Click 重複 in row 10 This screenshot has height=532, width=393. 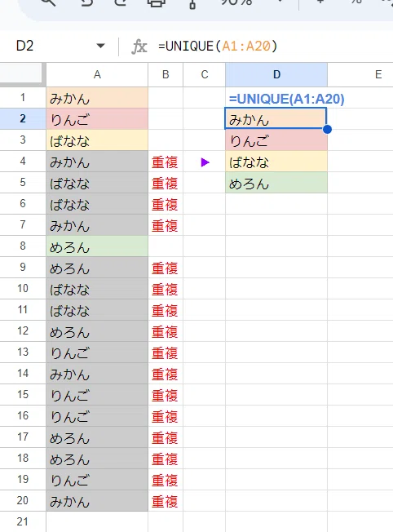[x=165, y=290]
